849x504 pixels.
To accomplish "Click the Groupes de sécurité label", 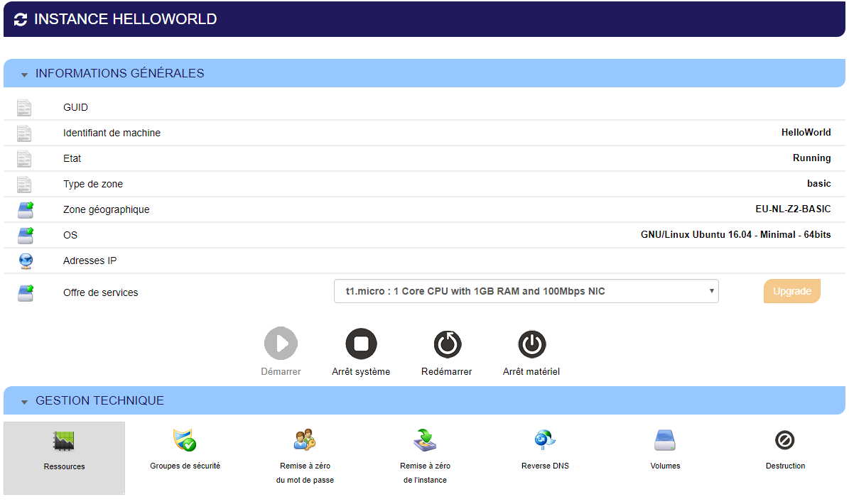I will click(185, 466).
